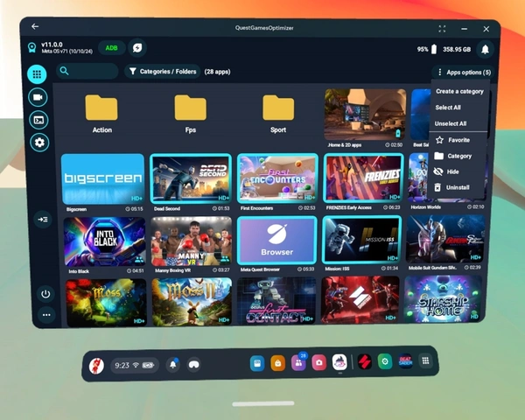Click the round icon next to ADB

click(137, 48)
